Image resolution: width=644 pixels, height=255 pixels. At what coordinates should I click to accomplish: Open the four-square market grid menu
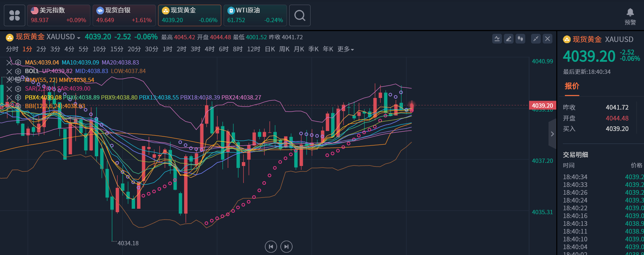point(14,16)
